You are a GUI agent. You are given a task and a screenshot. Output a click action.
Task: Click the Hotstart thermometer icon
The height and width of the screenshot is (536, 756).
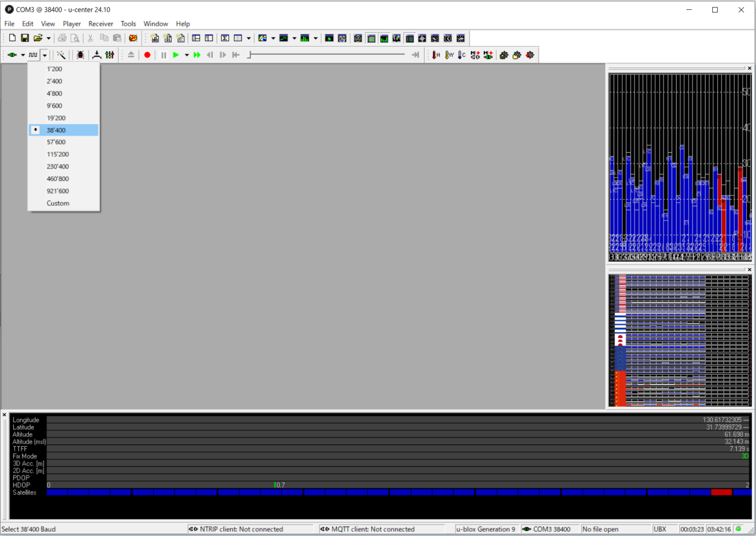pos(436,55)
